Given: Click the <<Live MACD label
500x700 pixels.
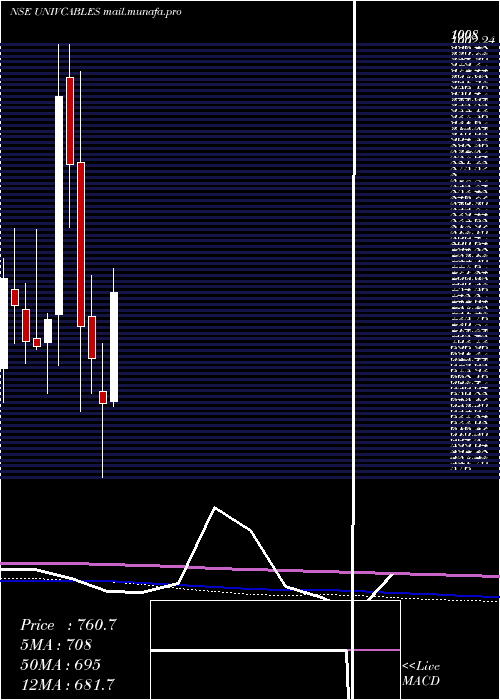Looking at the screenshot, I should point(421,674).
